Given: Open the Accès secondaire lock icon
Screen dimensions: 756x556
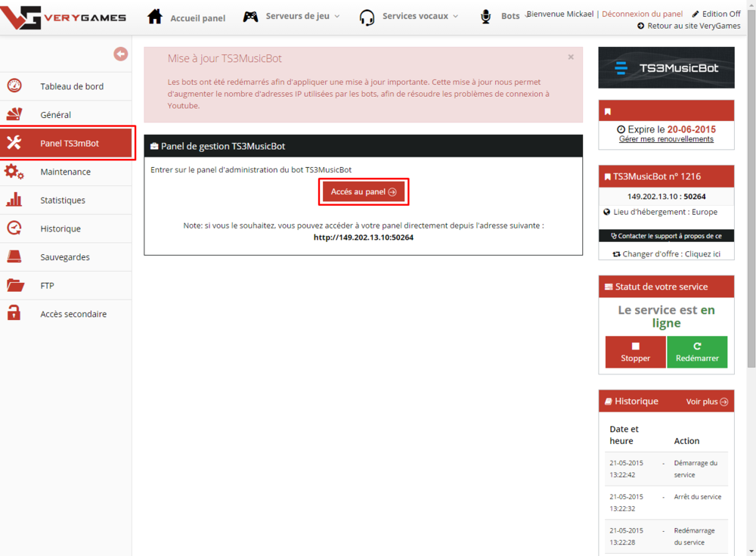Looking at the screenshot, I should click(14, 314).
